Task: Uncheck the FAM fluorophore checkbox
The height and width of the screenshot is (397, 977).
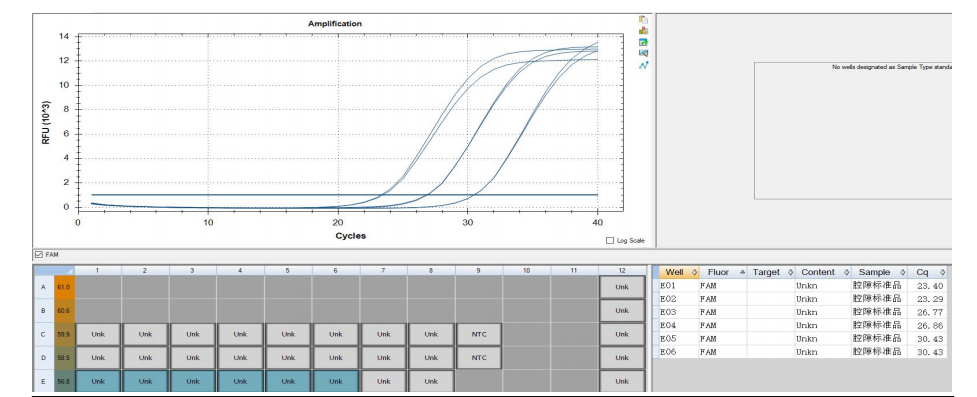Action: tap(39, 254)
